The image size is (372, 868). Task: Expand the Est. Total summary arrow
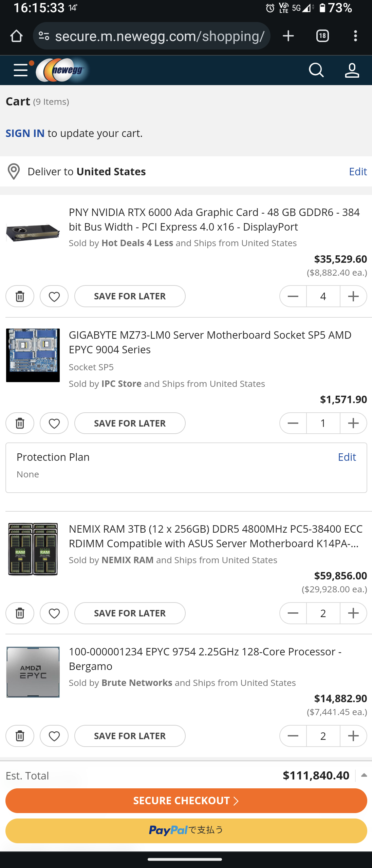(x=364, y=775)
